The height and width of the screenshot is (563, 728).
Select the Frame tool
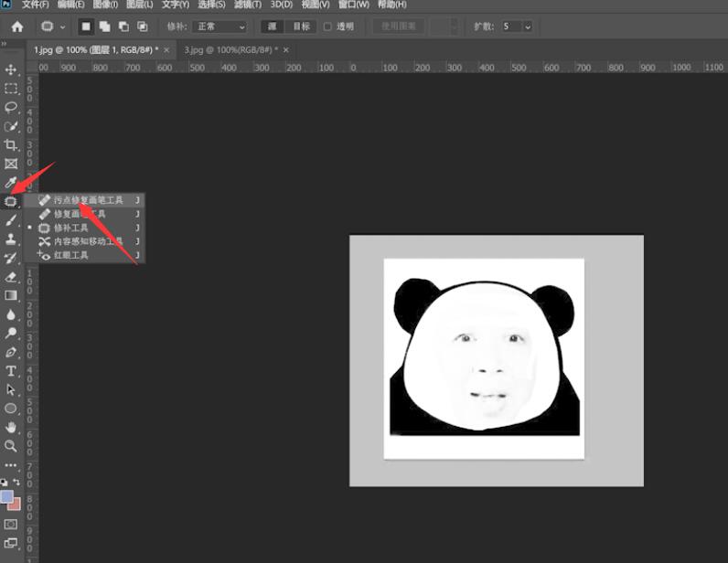tap(11, 164)
